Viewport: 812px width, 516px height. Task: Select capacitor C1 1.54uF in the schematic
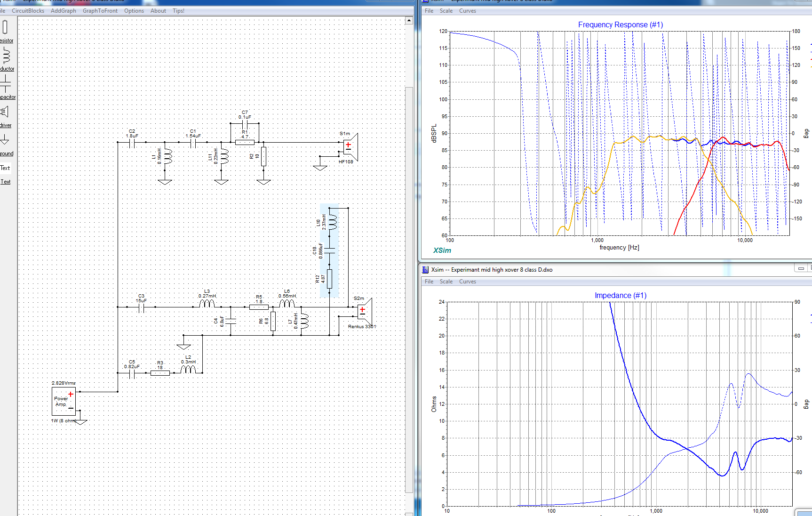point(193,142)
